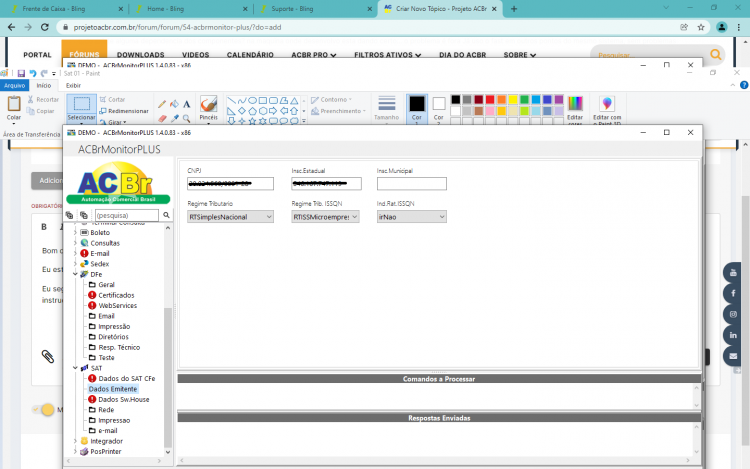This screenshot has height=469, width=750.
Task: Select Dados Sw.House tree item
Action: (123, 399)
